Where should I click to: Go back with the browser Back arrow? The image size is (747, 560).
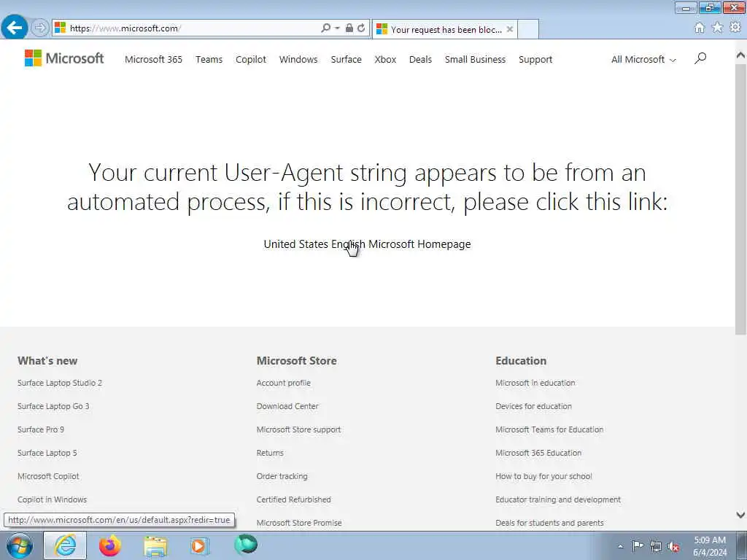pos(15,28)
